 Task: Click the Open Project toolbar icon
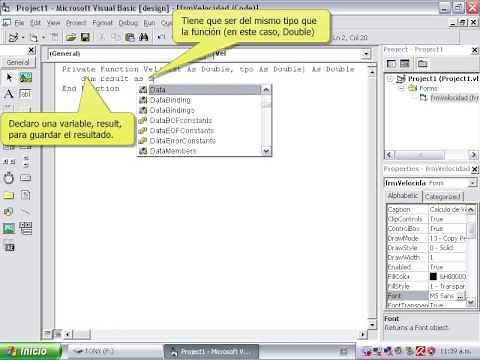click(71, 37)
